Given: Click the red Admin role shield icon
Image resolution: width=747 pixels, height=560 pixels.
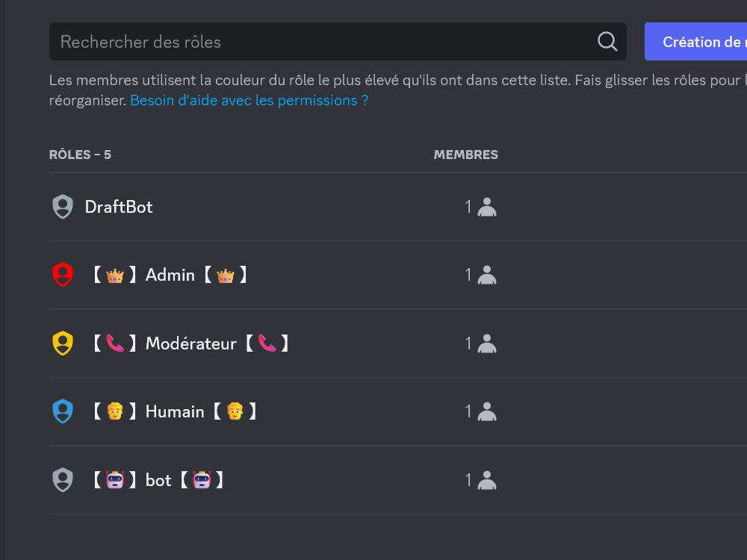Looking at the screenshot, I should (x=63, y=275).
